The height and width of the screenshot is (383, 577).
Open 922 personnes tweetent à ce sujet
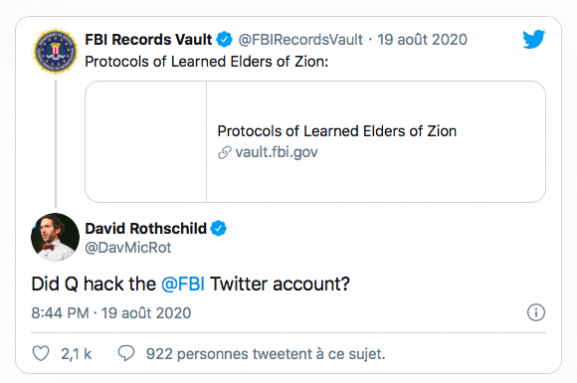pos(266,354)
